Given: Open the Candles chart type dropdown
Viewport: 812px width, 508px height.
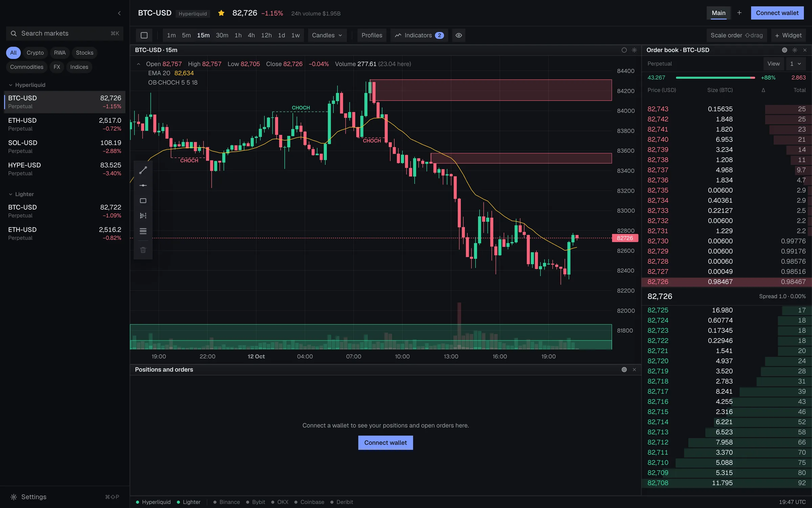Looking at the screenshot, I should tap(327, 35).
